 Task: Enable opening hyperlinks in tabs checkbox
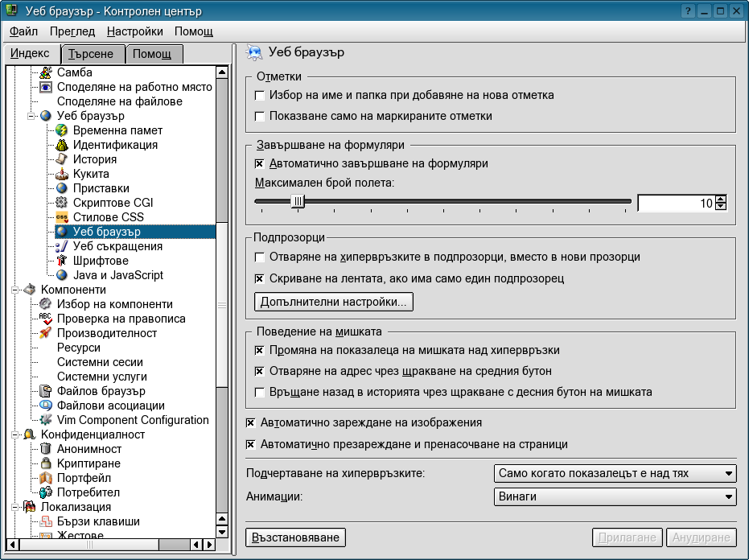pos(260,257)
